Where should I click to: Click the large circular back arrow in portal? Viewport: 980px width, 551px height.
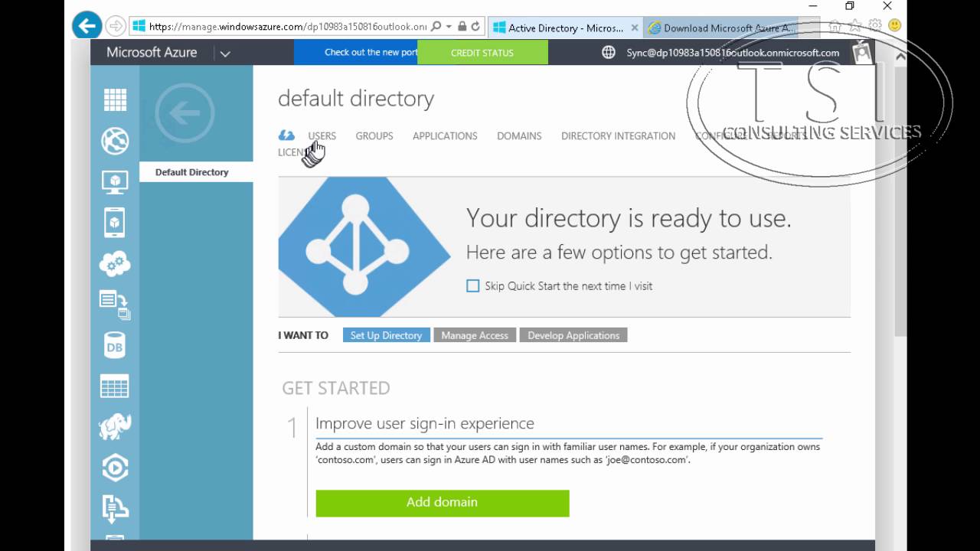[185, 113]
